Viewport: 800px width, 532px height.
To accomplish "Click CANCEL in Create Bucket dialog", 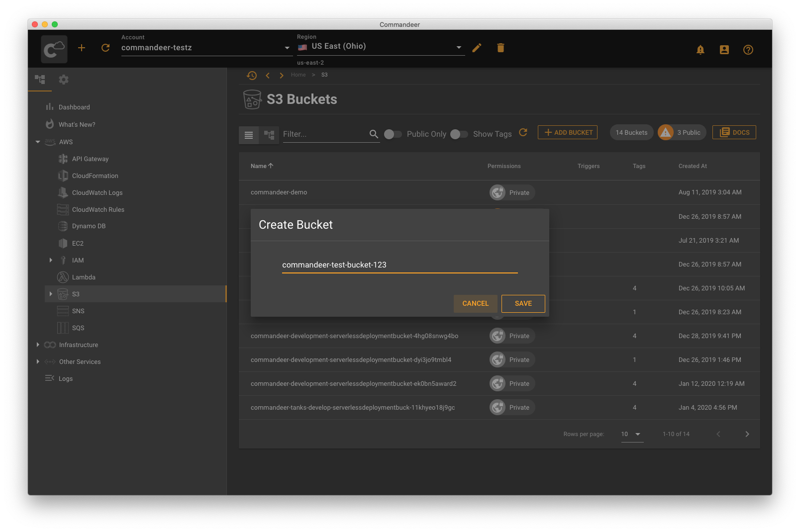I will coord(475,304).
